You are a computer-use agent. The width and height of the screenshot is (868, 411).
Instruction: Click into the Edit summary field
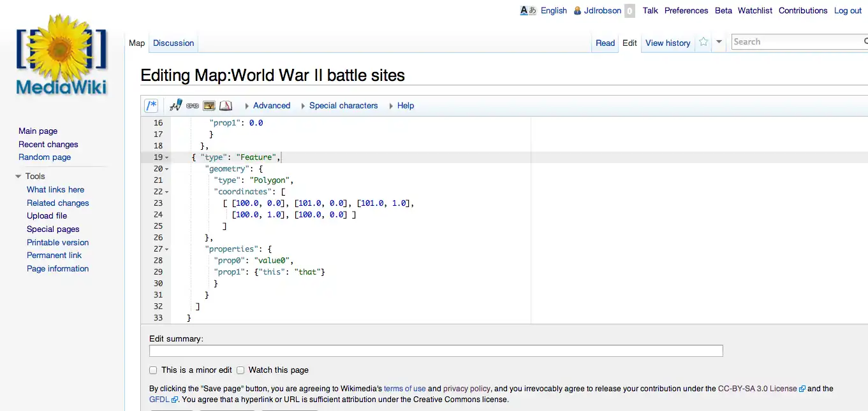point(436,351)
